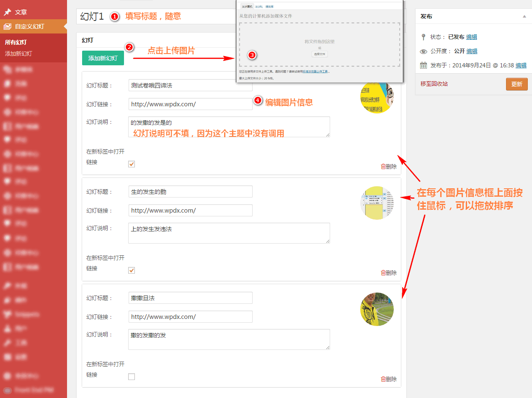The image size is (532, 398).
Task: Click the 自定义幻灯 sidebar icon
Action: (x=8, y=26)
